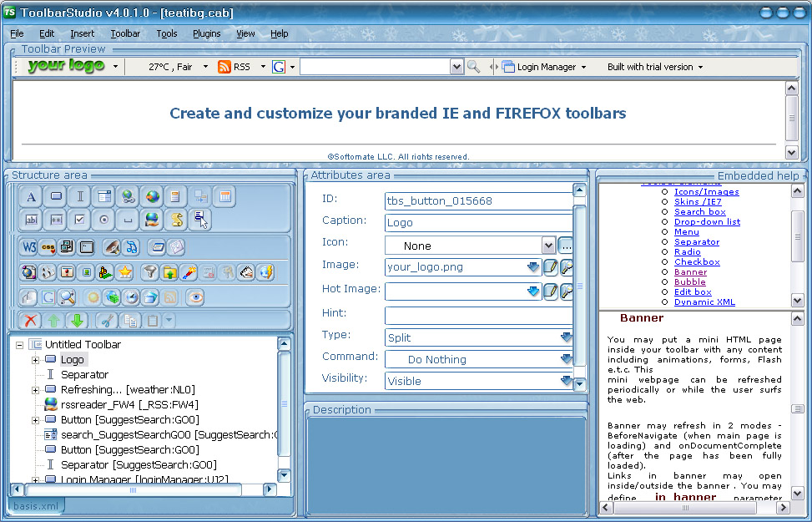The image size is (812, 522).
Task: Expand the Logo tree node
Action: pos(36,360)
